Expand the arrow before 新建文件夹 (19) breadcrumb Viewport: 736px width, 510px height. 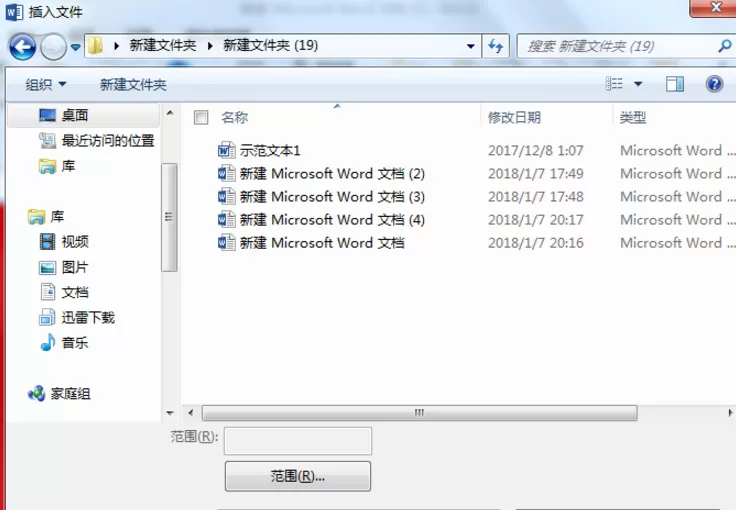(210, 46)
